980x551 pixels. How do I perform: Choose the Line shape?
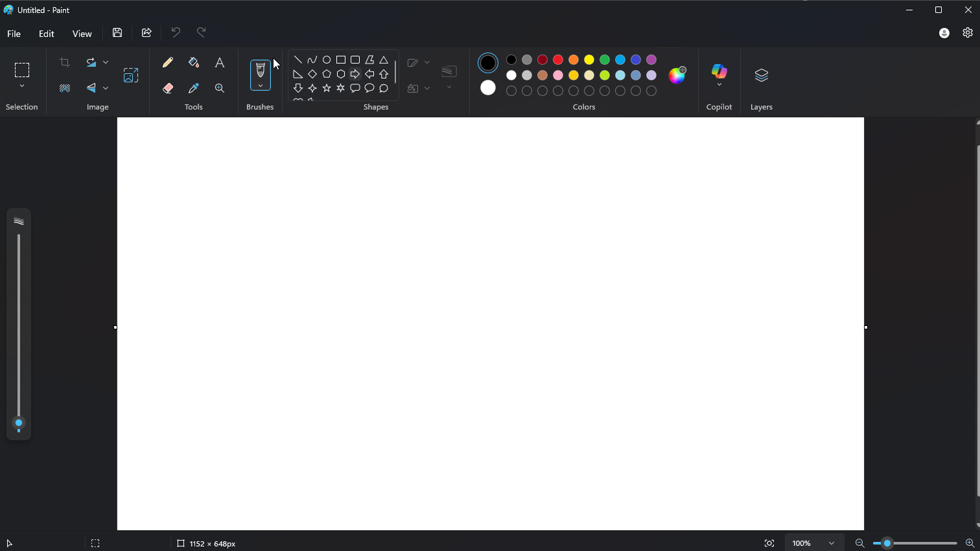(298, 60)
